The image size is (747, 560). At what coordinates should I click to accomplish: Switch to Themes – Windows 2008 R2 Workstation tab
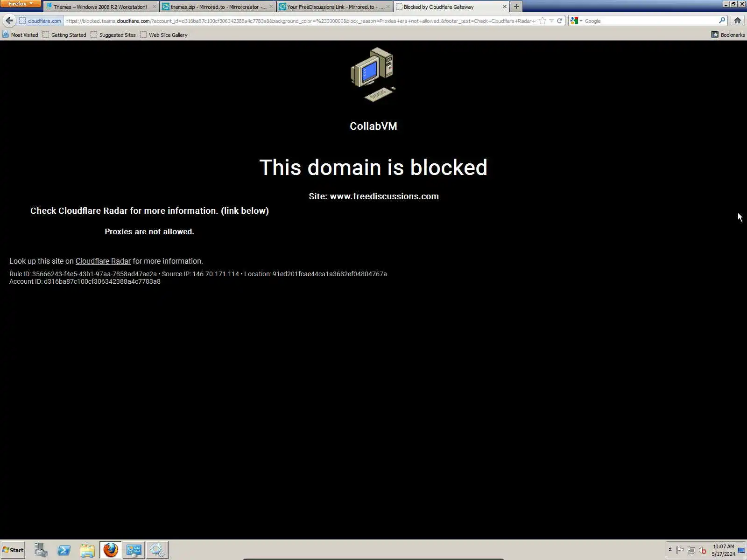point(100,7)
